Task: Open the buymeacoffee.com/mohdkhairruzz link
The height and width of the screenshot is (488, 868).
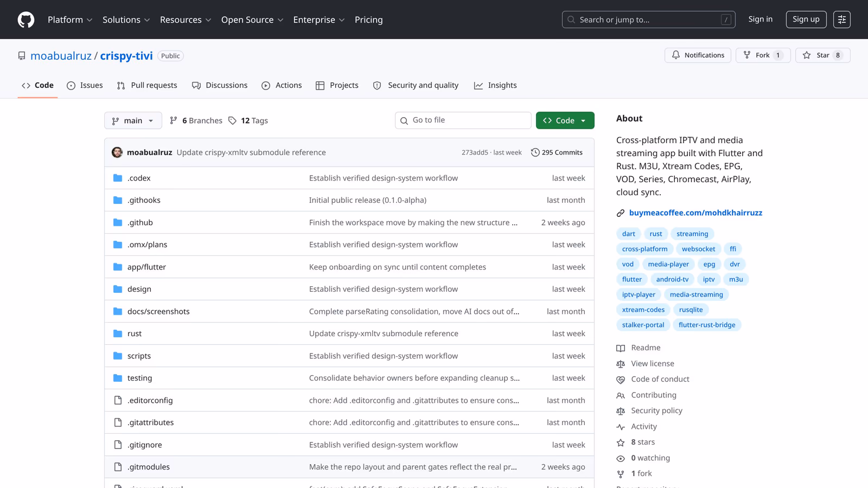Action: pos(695,213)
